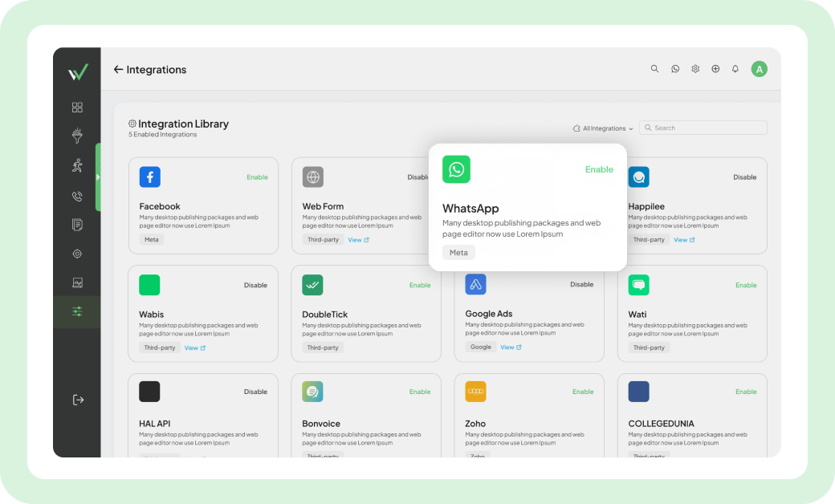Click the HAL API card title
The height and width of the screenshot is (504, 835).
(x=154, y=424)
